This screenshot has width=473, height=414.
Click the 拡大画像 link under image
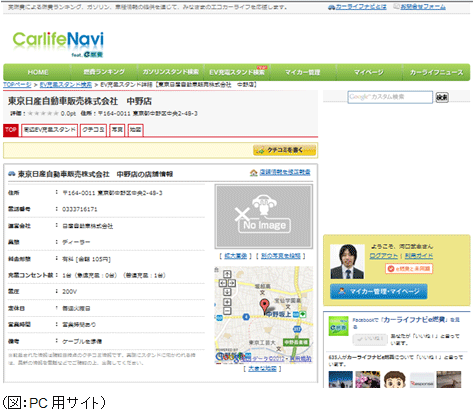tap(236, 256)
